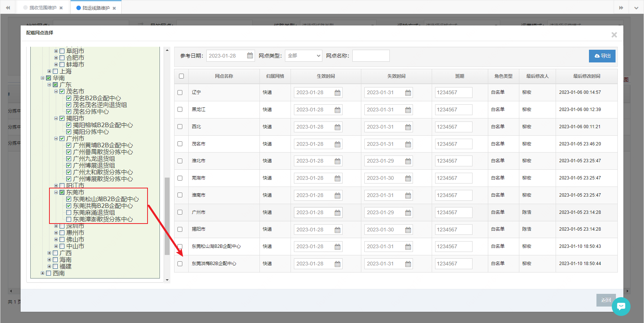Open expiry-date calendar icon in 西北 row

click(408, 127)
